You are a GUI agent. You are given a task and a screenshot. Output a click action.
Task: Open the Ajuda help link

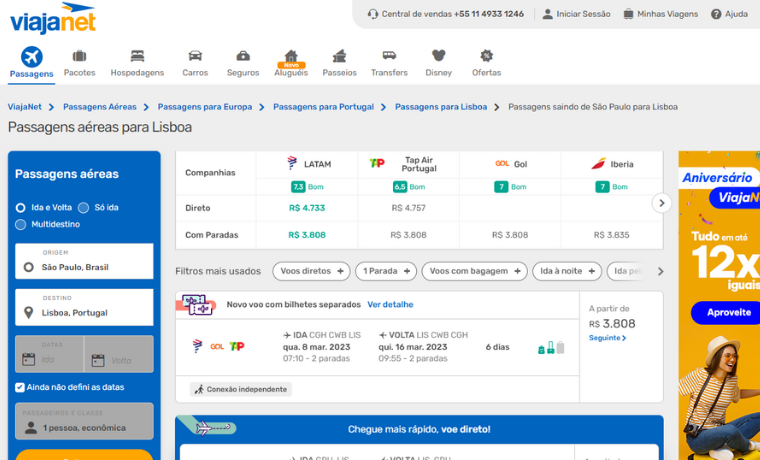pos(729,14)
